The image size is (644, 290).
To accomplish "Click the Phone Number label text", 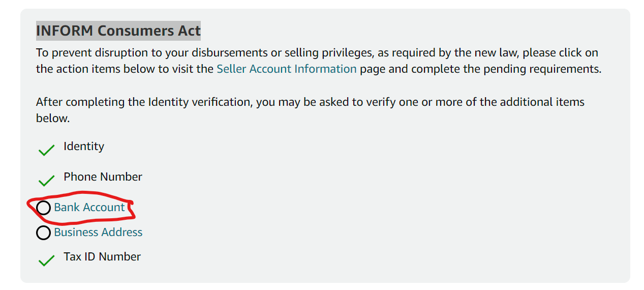I will click(x=103, y=177).
